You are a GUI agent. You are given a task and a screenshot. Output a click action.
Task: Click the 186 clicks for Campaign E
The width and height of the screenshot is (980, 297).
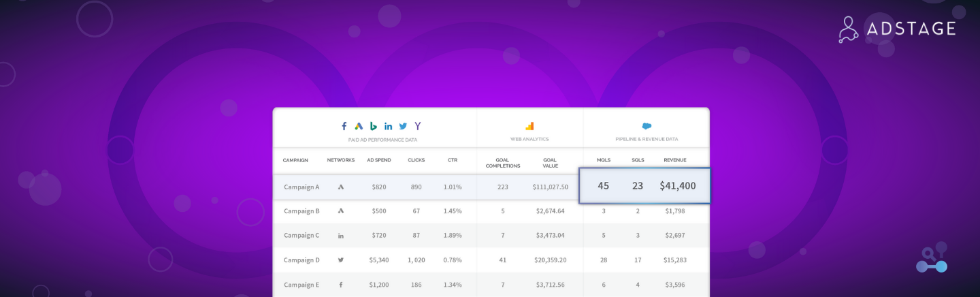pos(416,285)
